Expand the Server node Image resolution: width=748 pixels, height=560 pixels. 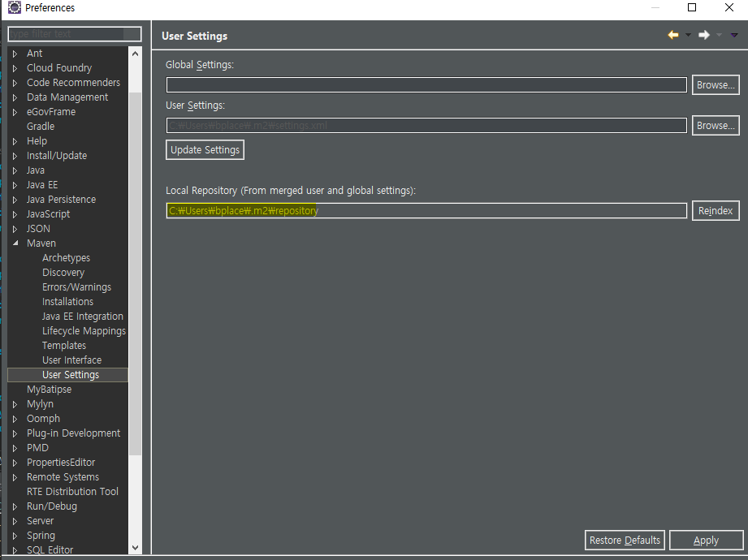[x=15, y=521]
